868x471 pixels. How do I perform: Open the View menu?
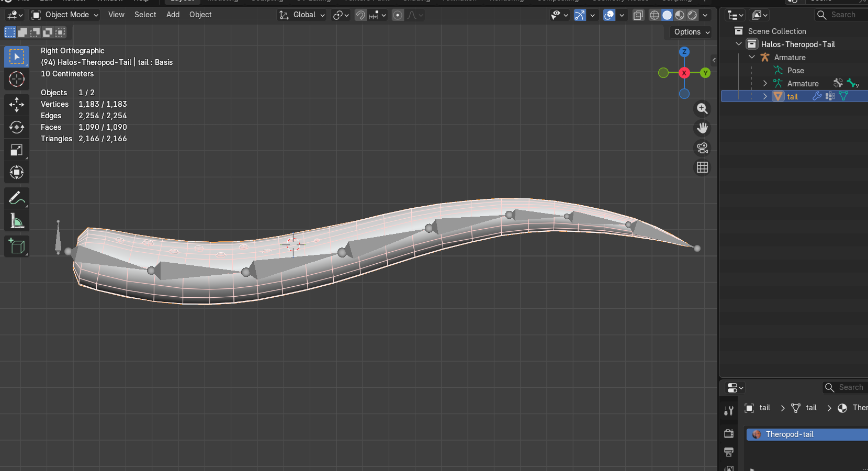[x=116, y=15]
